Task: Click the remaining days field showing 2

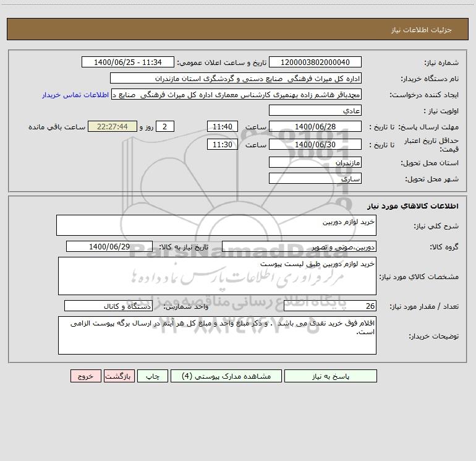Action: [x=165, y=126]
